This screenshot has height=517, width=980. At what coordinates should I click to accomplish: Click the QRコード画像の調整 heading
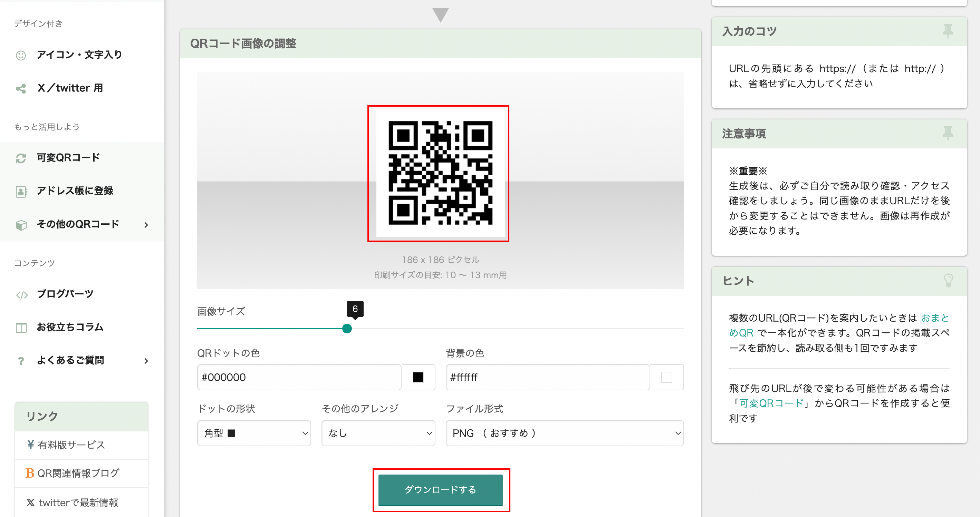click(243, 43)
